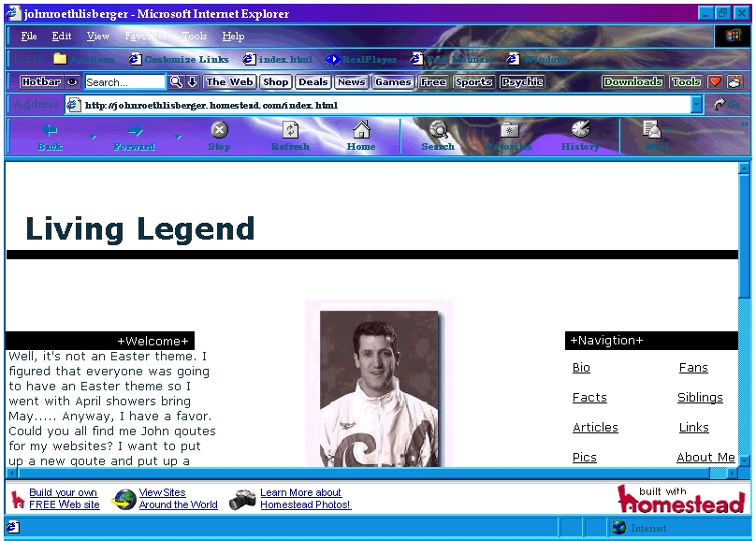Open the Downloads Hotbar dropdown
The image size is (756, 541).
point(632,82)
